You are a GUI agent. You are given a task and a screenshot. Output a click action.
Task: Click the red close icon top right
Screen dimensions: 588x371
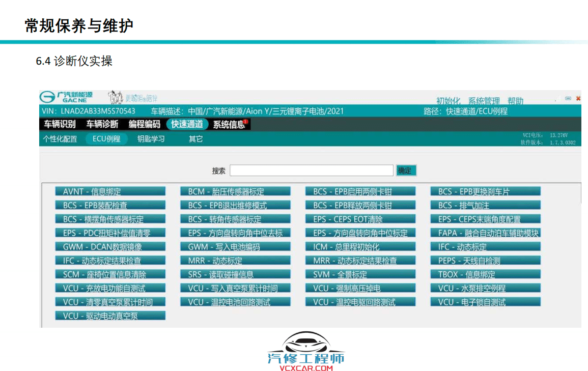[x=579, y=98]
